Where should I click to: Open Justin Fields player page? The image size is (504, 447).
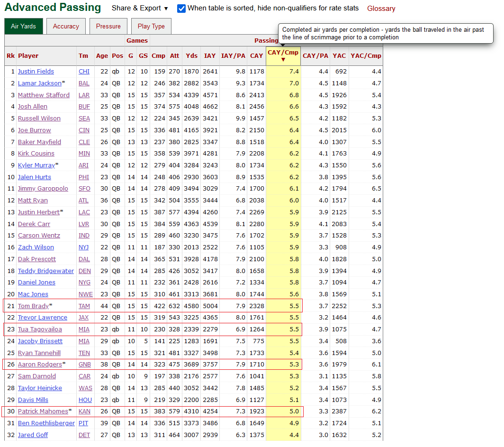click(x=36, y=72)
